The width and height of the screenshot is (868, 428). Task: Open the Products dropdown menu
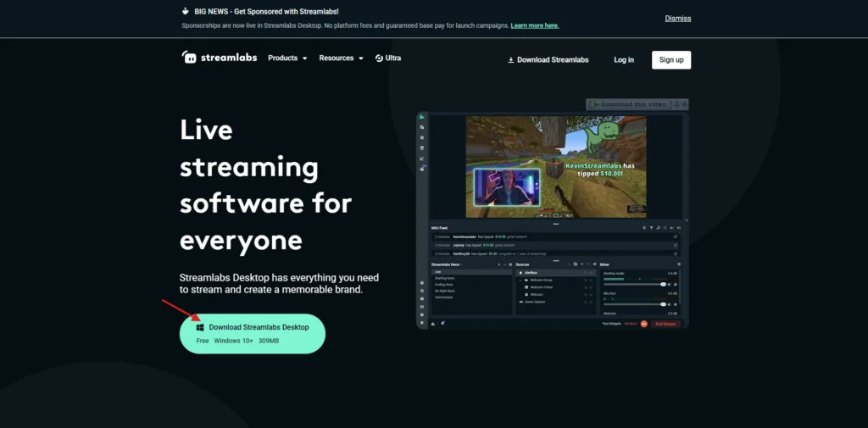287,58
